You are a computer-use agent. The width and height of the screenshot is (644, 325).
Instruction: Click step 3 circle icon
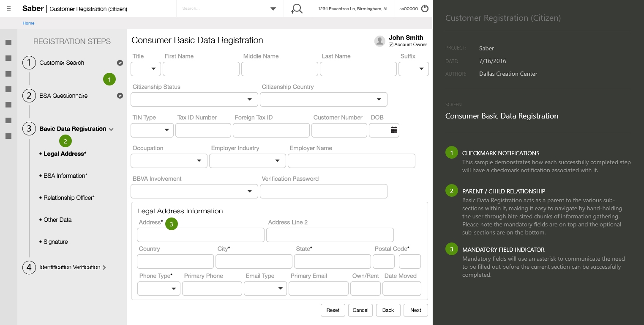[29, 129]
